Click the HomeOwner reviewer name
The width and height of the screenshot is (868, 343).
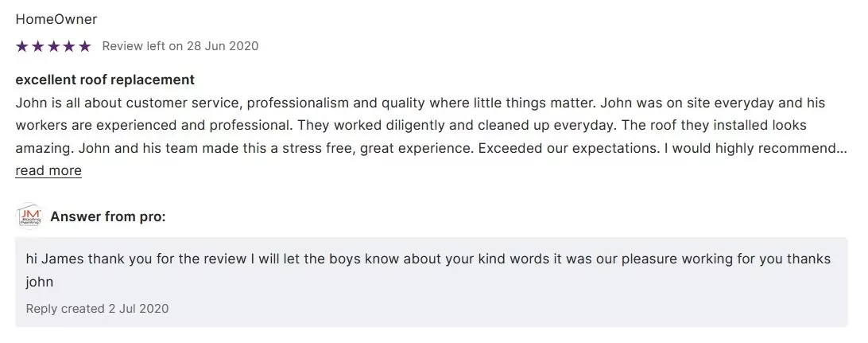click(x=56, y=19)
